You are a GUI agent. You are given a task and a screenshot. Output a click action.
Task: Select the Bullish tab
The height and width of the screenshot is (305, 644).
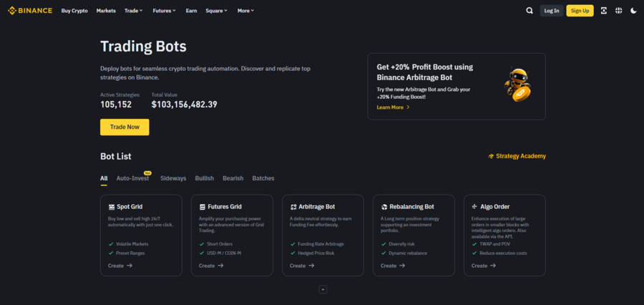point(205,178)
